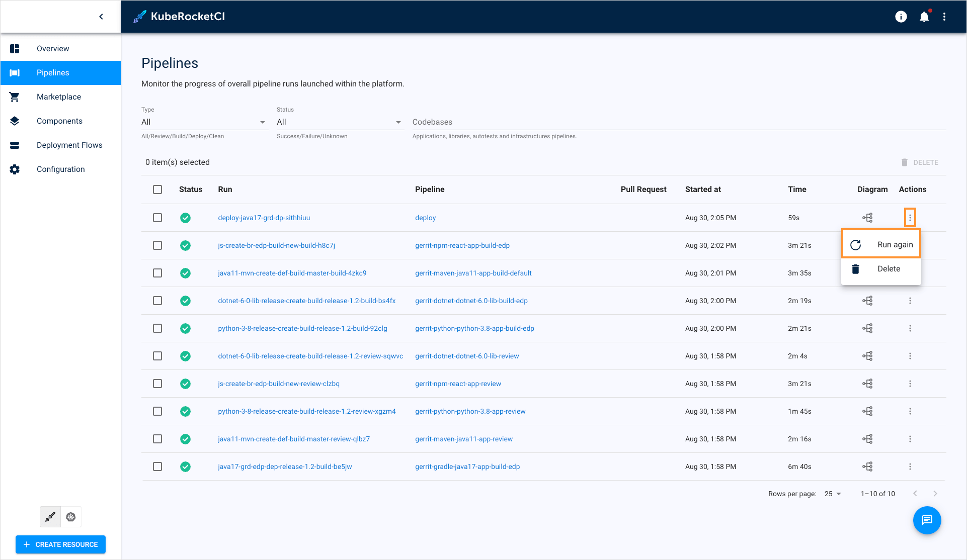
Task: Open the chat assistant bubble
Action: point(927,520)
